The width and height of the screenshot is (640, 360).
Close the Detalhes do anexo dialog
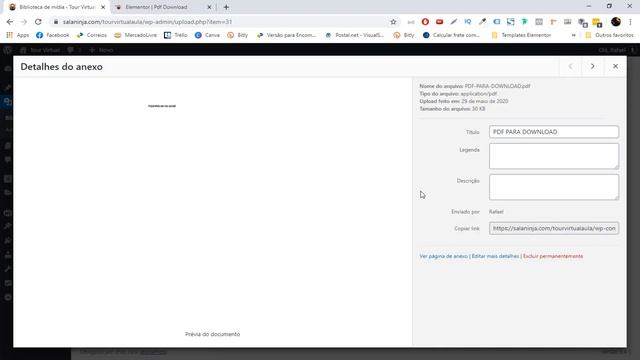coord(616,66)
